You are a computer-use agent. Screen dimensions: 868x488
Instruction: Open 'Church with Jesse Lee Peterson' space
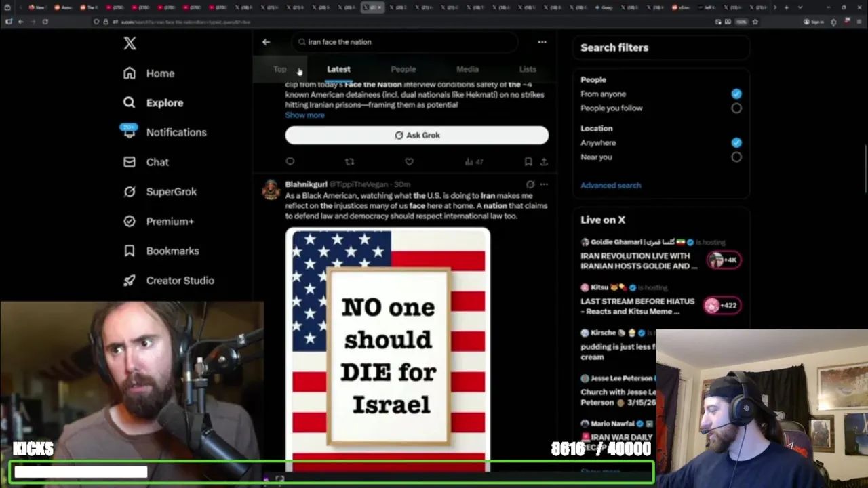click(618, 397)
